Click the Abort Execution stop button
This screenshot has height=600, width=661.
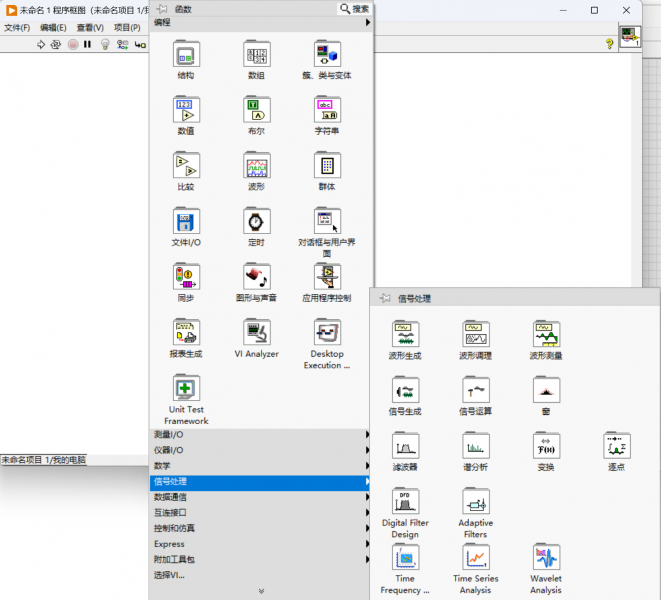(73, 44)
